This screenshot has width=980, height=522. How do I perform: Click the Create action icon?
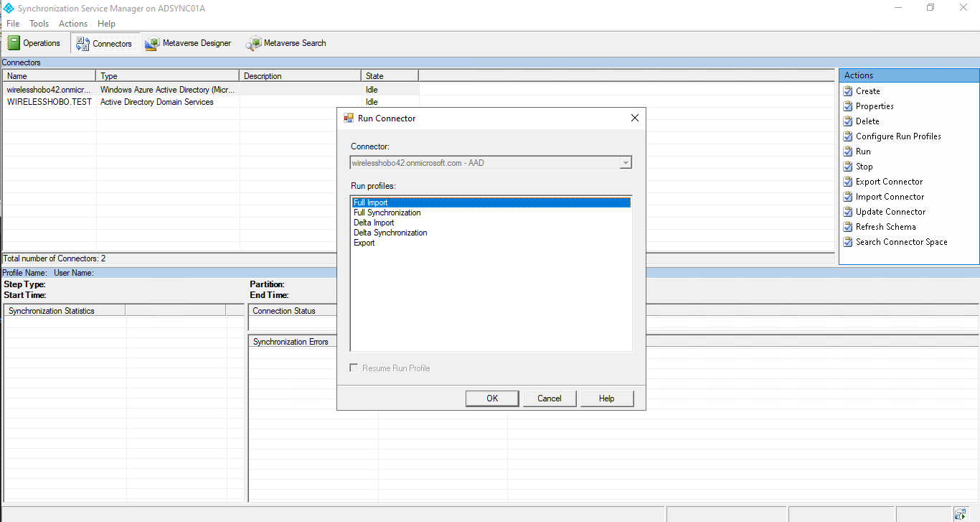pyautogui.click(x=848, y=91)
